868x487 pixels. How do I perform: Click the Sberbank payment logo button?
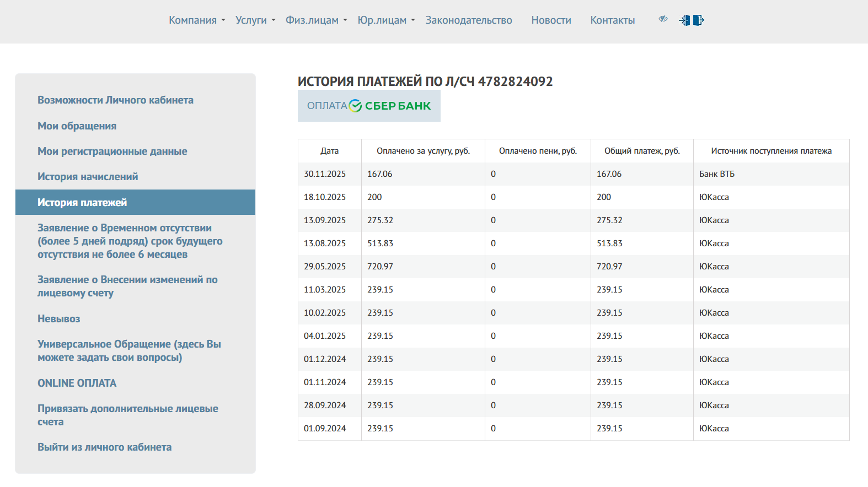click(x=369, y=106)
